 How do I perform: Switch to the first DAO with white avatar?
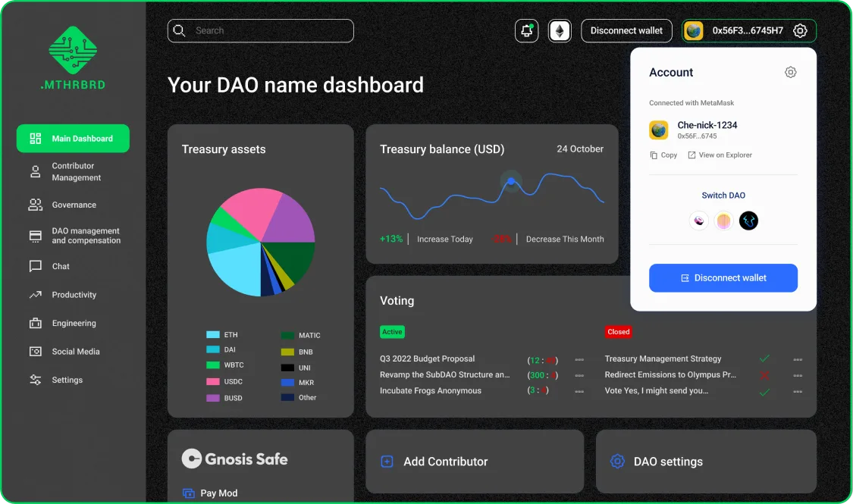(x=698, y=221)
